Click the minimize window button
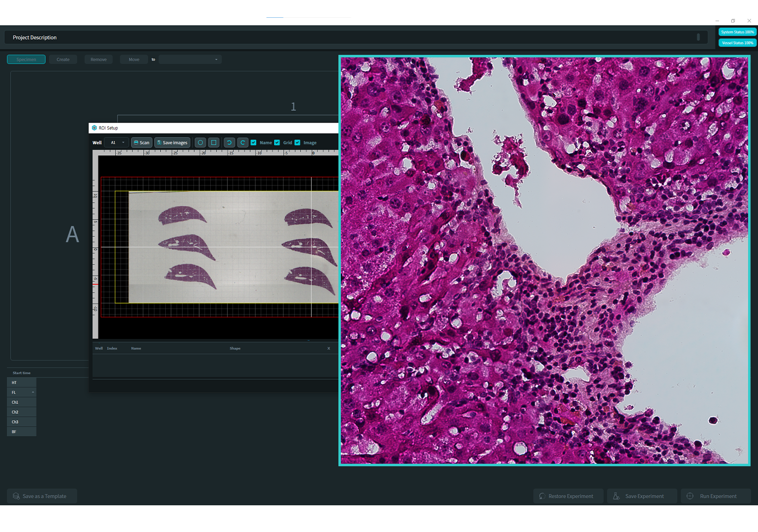This screenshot has height=532, width=758. [x=717, y=21]
